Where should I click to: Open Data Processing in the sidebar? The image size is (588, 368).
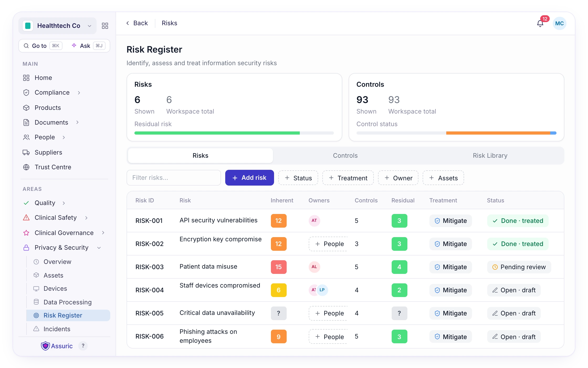coord(68,302)
